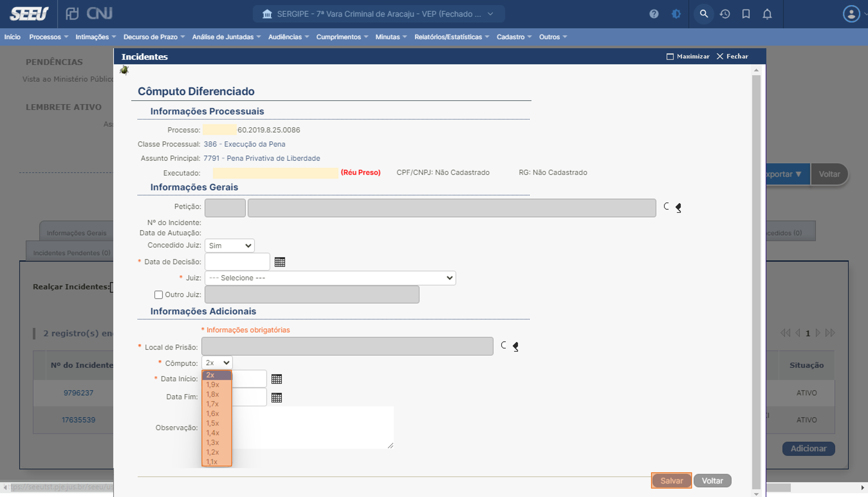Image resolution: width=868 pixels, height=497 pixels.
Task: Choose 1,3x in Cômputo list
Action: tap(217, 443)
